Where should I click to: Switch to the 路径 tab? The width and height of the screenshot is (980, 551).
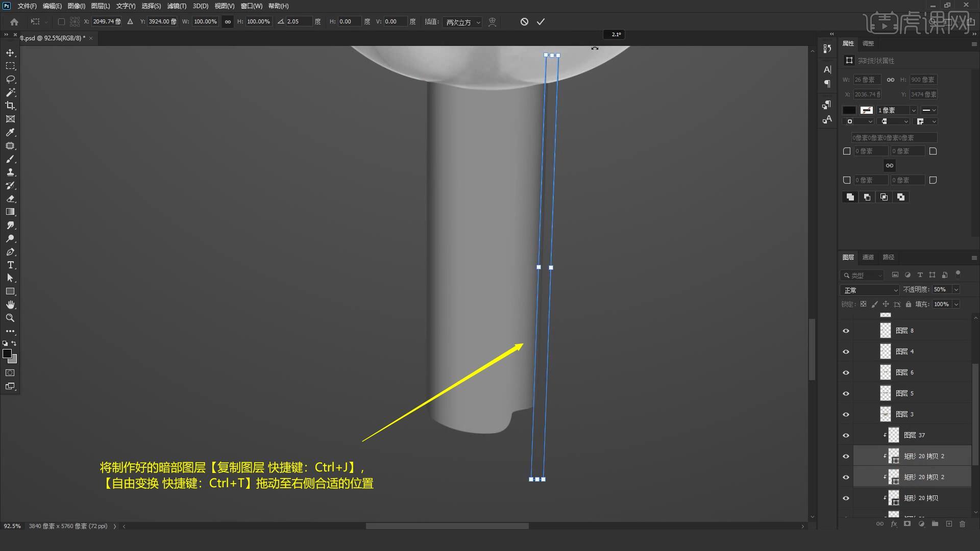click(x=889, y=257)
